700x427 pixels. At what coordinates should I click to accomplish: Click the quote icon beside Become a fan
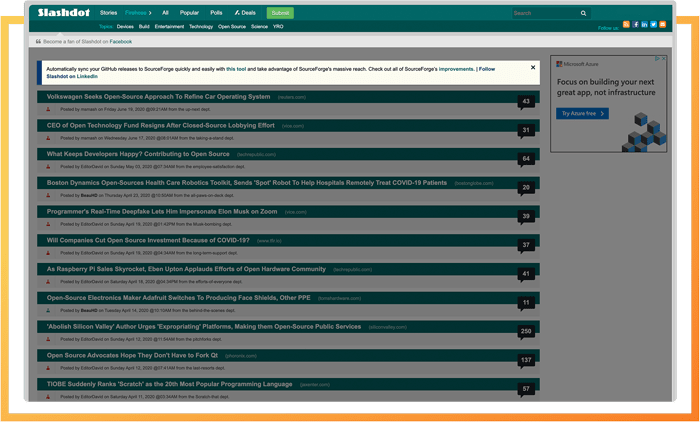click(38, 41)
